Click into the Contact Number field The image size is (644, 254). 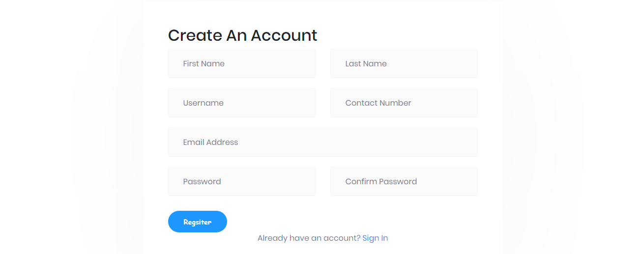coord(404,103)
